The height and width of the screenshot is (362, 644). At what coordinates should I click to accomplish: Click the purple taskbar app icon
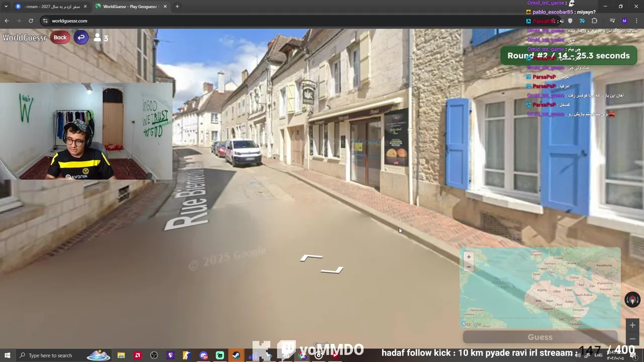[x=171, y=355]
